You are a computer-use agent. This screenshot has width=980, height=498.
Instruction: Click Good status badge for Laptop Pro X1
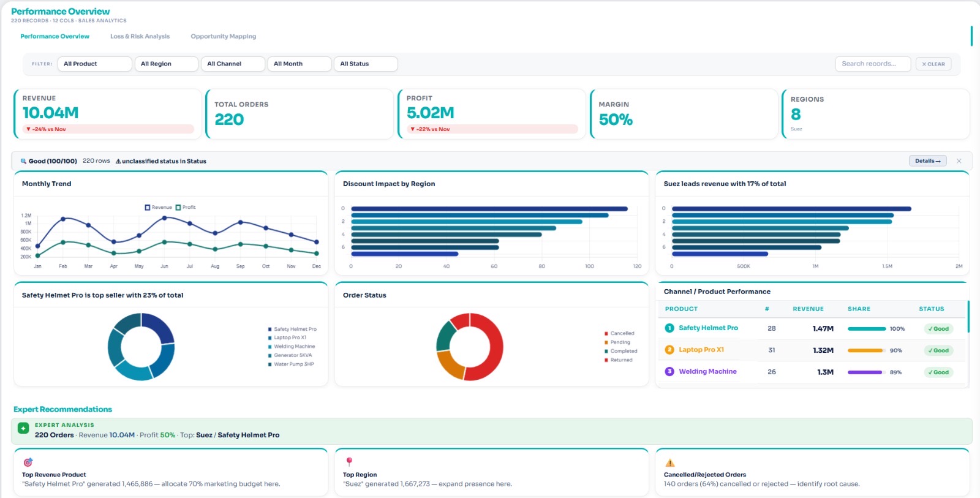click(938, 350)
